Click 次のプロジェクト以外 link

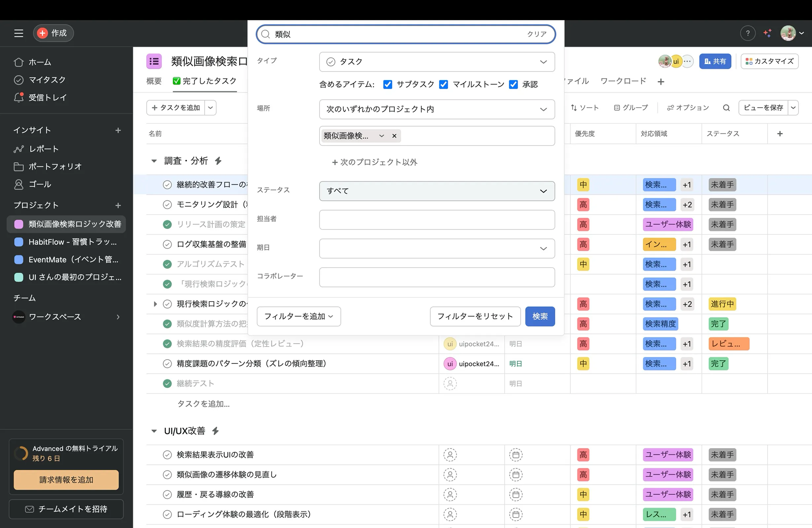pyautogui.click(x=375, y=162)
